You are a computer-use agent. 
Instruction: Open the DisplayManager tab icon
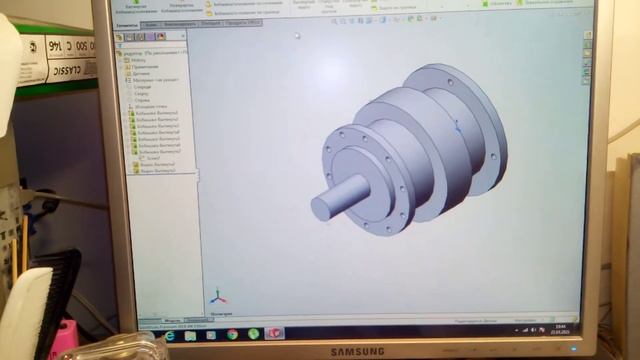[x=161, y=37]
